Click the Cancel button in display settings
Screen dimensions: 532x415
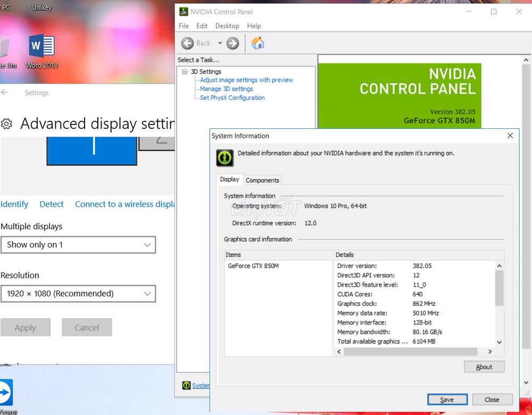[x=87, y=327]
